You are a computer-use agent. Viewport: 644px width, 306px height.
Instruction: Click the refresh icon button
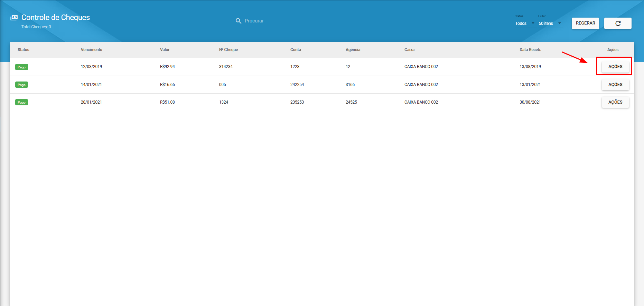pyautogui.click(x=618, y=23)
